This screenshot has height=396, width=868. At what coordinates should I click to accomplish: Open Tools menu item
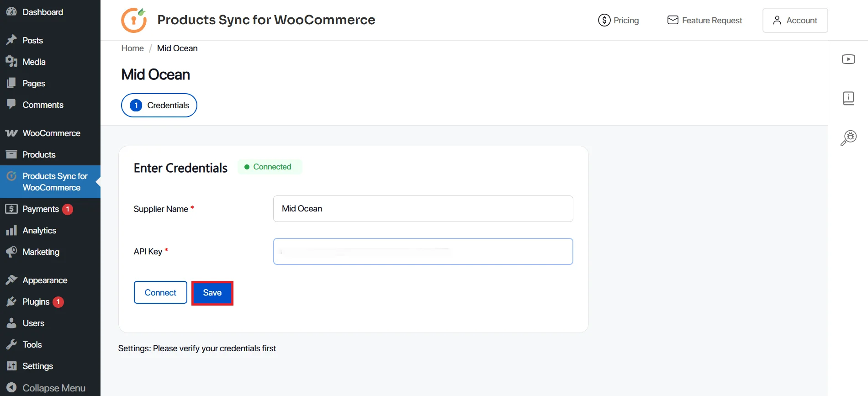[50, 344]
